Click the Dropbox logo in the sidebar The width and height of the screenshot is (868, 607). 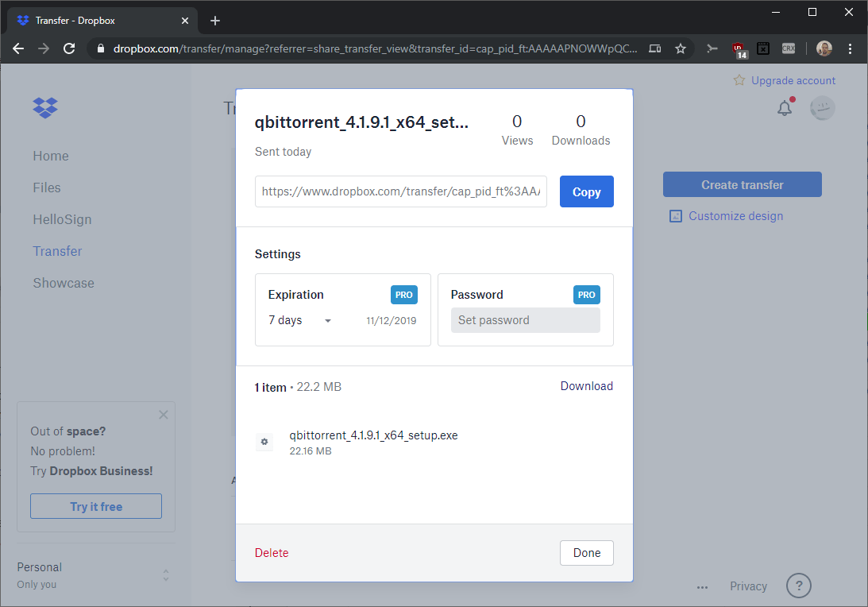[x=44, y=107]
